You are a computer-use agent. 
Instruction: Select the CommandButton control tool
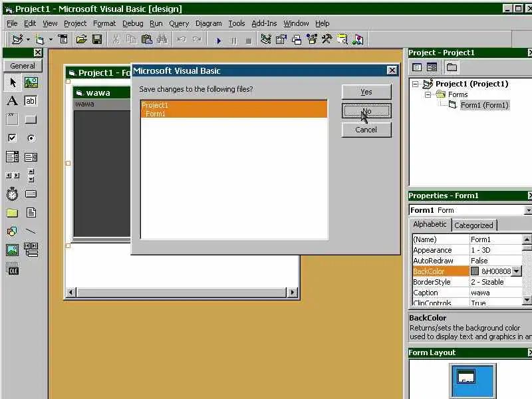click(x=31, y=120)
